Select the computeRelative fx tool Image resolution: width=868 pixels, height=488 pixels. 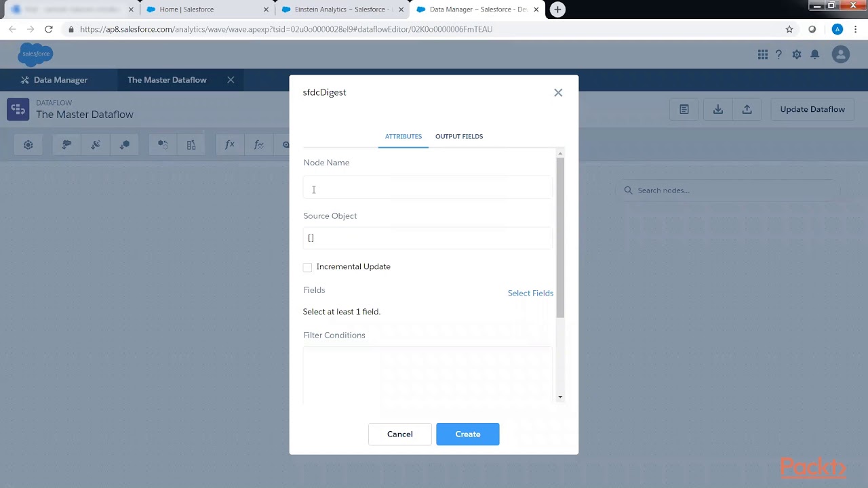click(258, 144)
